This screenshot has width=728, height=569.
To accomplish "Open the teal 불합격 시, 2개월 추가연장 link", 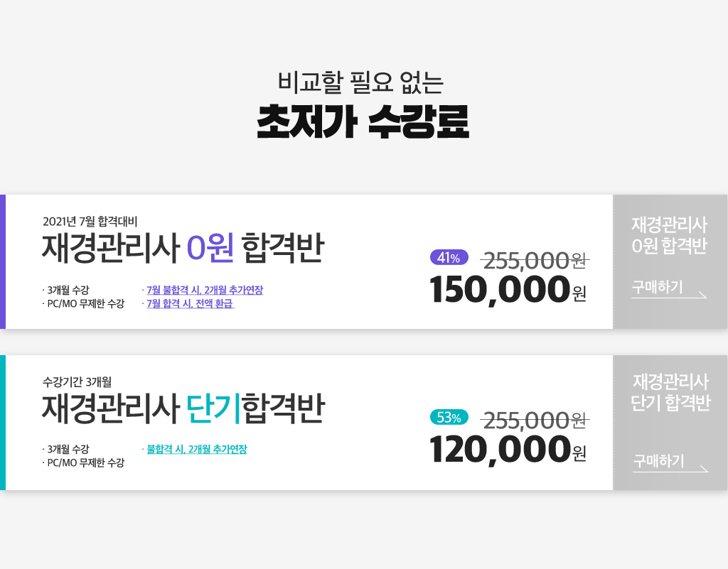I will point(197,450).
